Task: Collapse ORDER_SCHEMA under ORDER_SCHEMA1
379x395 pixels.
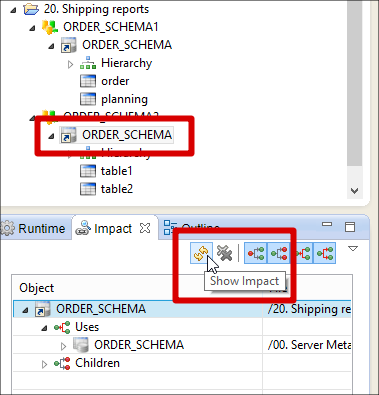Action: [51, 46]
